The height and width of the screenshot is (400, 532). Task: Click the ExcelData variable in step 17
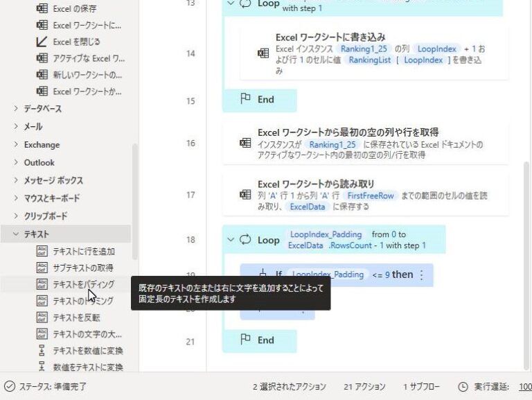pos(308,207)
